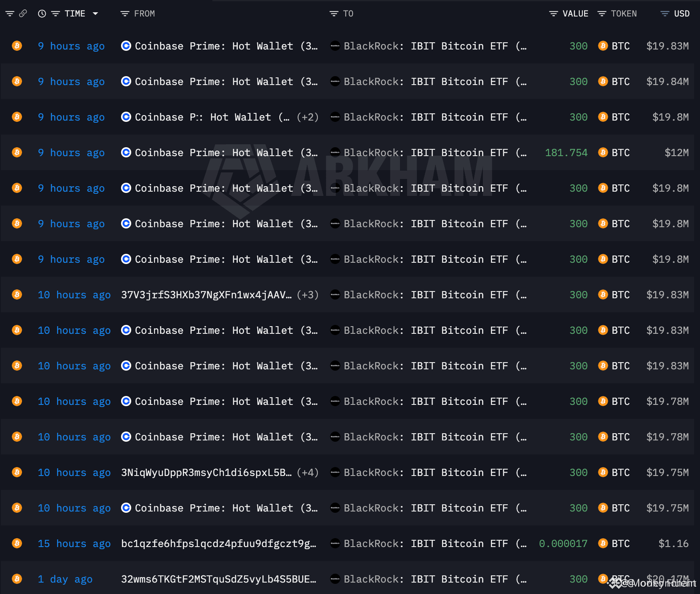Image resolution: width=700 pixels, height=594 pixels.
Task: Select the $12M USD amount
Action: [677, 153]
